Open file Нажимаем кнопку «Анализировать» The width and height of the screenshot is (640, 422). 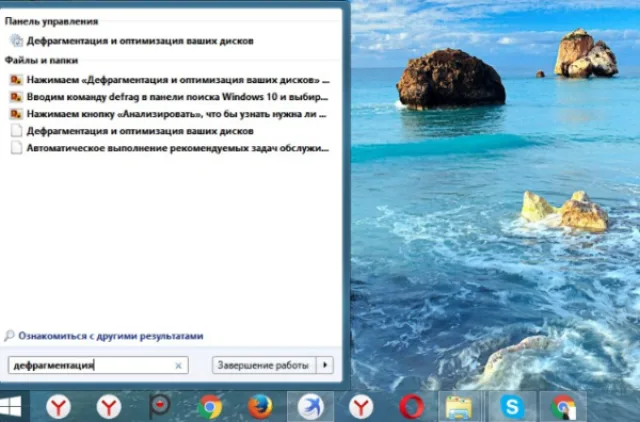pos(169,114)
